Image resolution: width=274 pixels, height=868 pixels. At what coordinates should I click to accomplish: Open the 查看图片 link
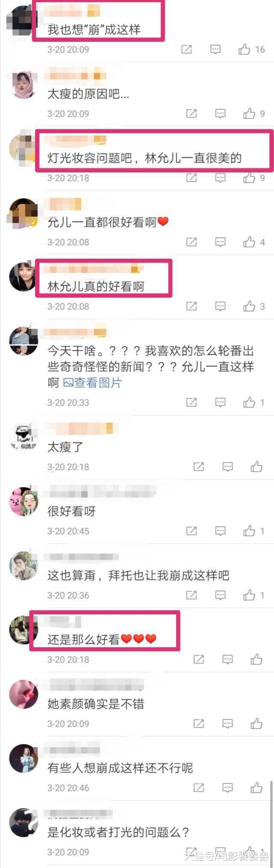pos(93,383)
